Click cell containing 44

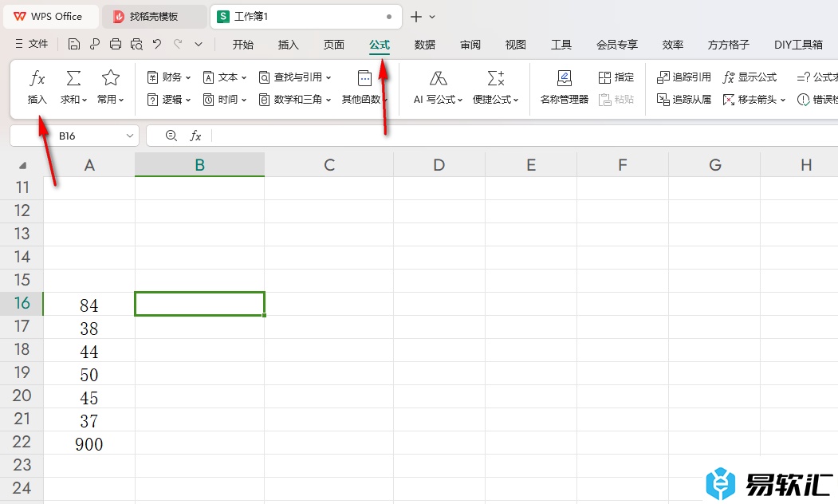tap(89, 351)
